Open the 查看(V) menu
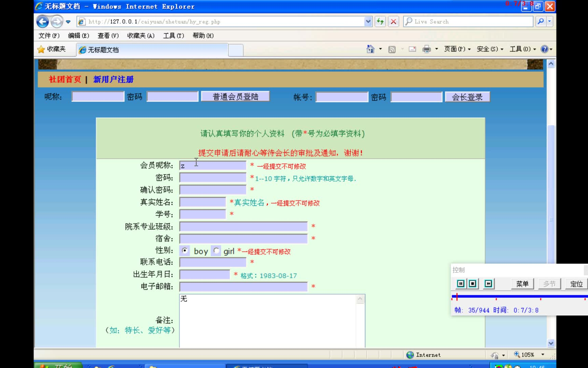 (x=108, y=35)
